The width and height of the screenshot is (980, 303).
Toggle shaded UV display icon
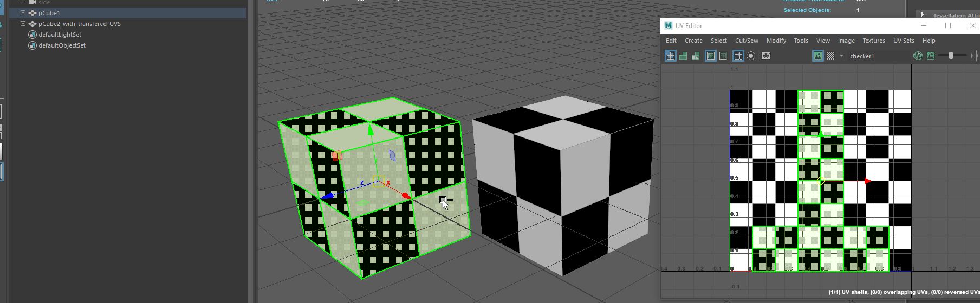click(x=683, y=56)
